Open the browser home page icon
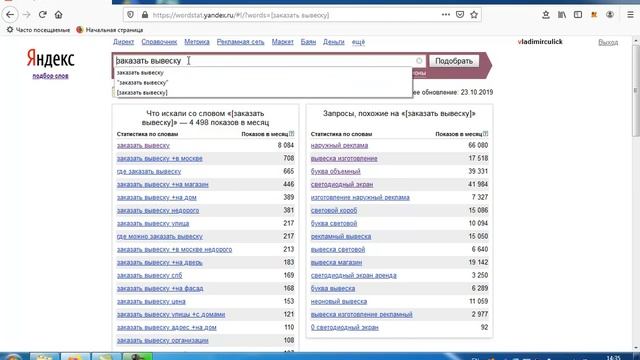Image resolution: width=640 pixels, height=360 pixels. 58,15
